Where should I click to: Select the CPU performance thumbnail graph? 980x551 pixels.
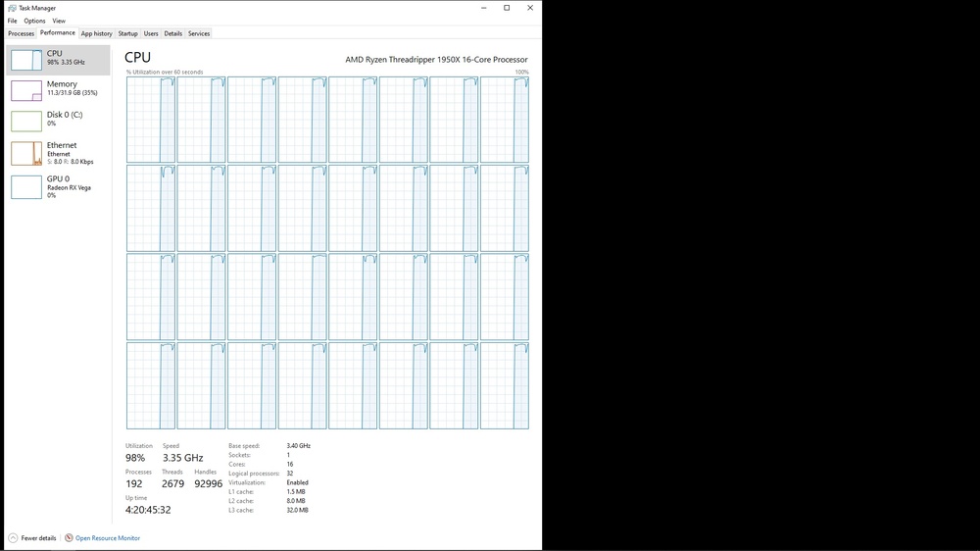(26, 60)
